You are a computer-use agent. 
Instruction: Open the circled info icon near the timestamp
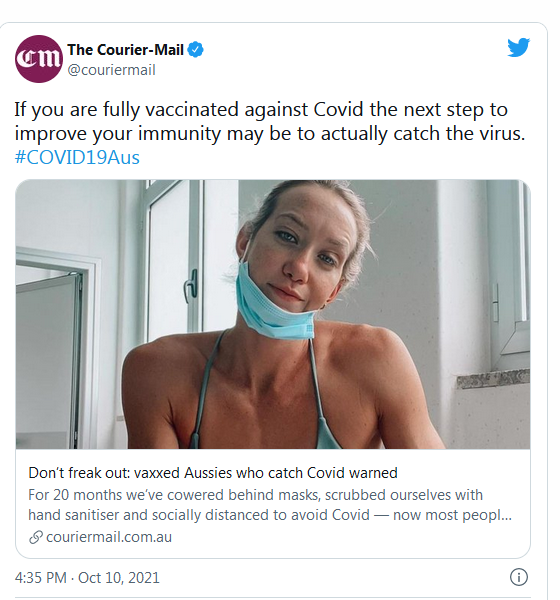519,577
